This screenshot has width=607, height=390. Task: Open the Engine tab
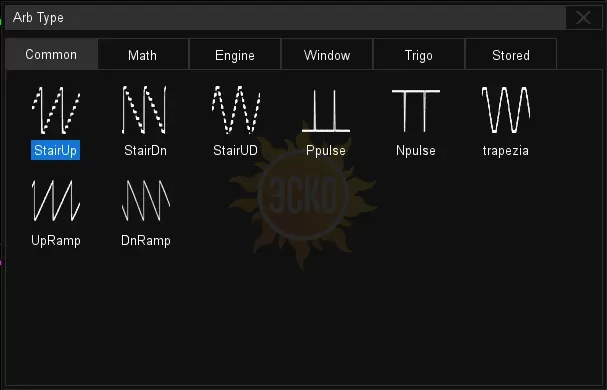[x=235, y=55]
